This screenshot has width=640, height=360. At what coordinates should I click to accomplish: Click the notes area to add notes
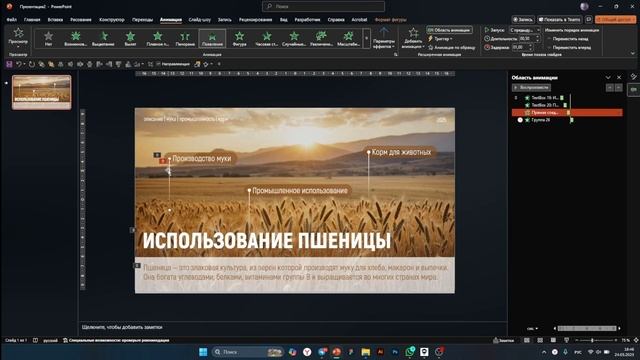tap(292, 327)
